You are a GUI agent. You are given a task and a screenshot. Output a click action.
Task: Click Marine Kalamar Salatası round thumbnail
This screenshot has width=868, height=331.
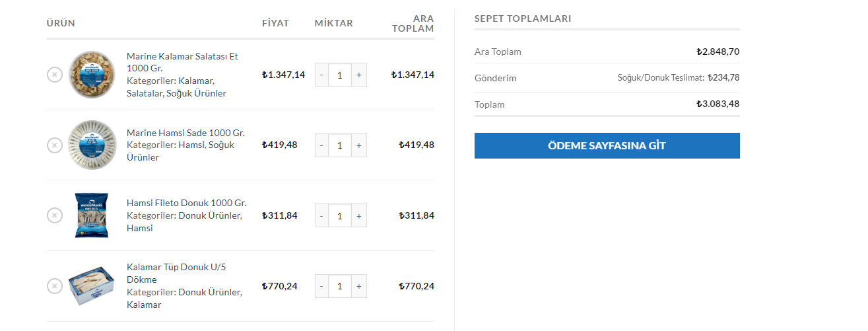pos(92,75)
